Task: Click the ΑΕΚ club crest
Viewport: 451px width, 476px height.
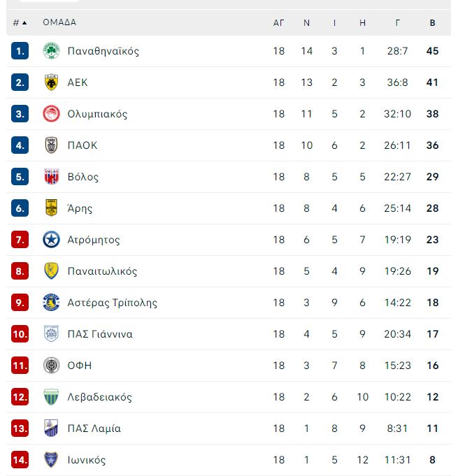Action: pos(51,82)
